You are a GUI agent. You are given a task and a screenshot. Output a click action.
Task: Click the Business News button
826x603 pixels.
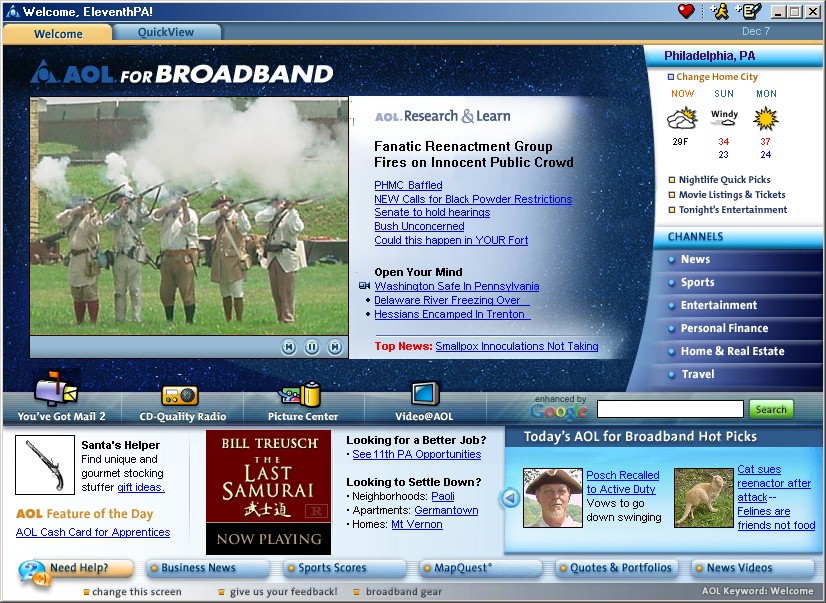208,568
